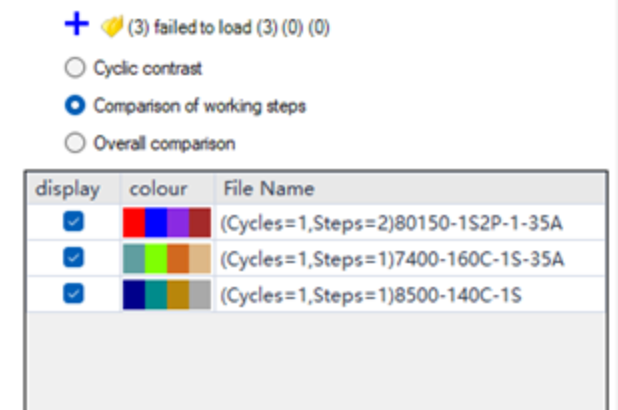Image resolution: width=618 pixels, height=410 pixels.
Task: Click the navy swatch in third row
Action: [x=134, y=295]
